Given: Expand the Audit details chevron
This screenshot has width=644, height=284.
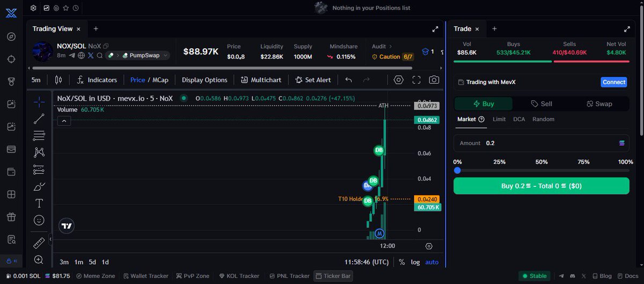Looking at the screenshot, I should [390, 47].
